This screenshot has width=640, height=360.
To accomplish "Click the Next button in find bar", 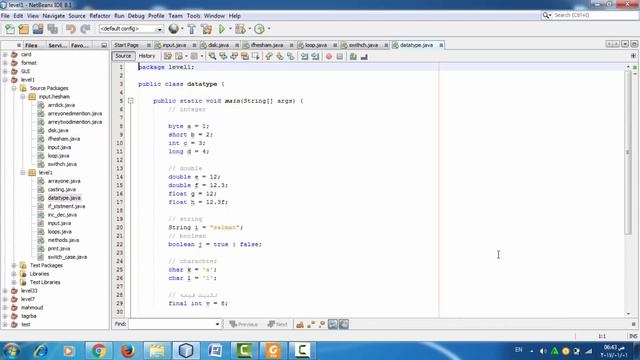I will (278, 324).
